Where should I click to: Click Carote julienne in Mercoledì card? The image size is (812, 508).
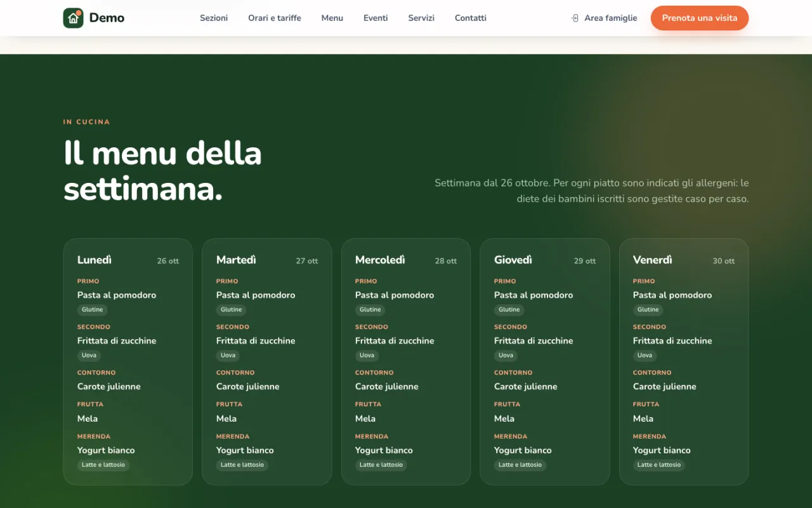click(x=387, y=386)
